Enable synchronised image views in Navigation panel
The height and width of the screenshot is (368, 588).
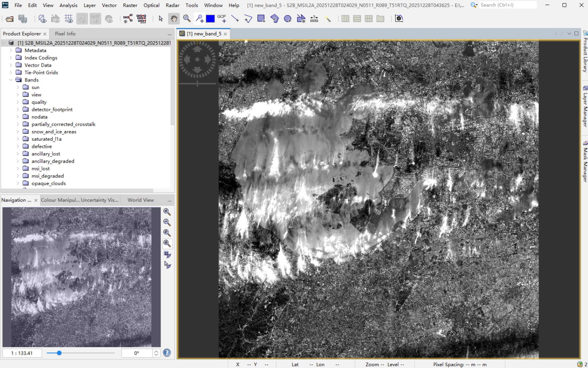167,255
